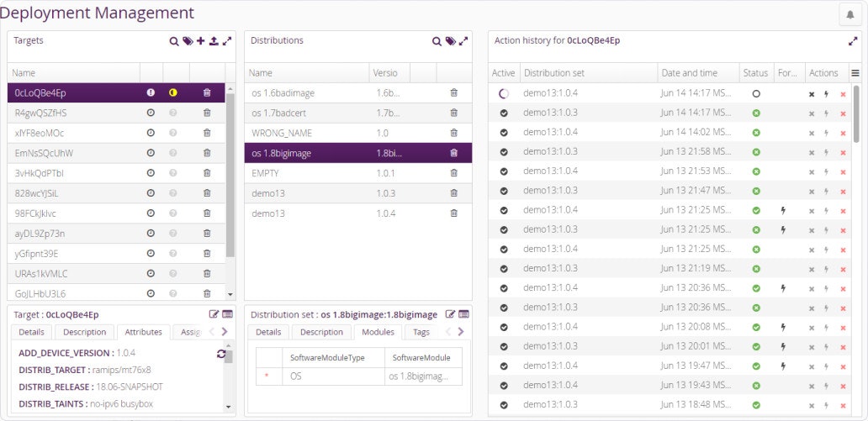Click bulk upload icon in Targets header
This screenshot has width=868, height=421.
pos(214,40)
